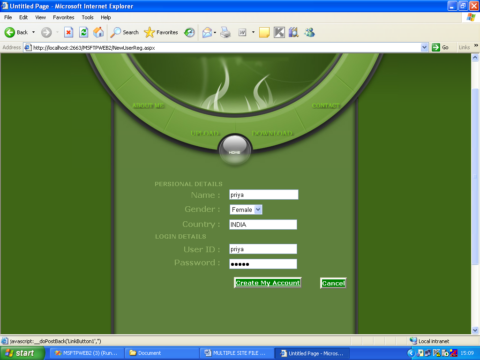
Task: Click the UPLOAD navigation link
Action: pyautogui.click(x=205, y=133)
